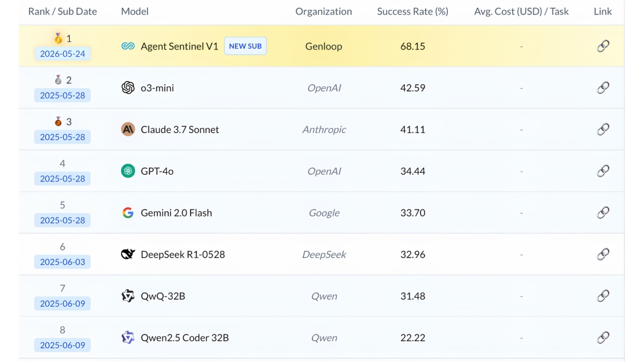
Task: Click the Google organization cell
Action: pyautogui.click(x=324, y=212)
